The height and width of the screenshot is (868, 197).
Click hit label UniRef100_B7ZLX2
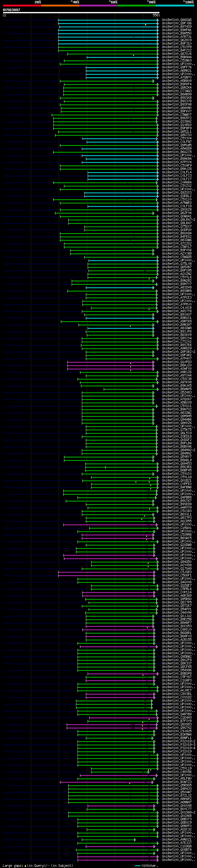coord(176,795)
